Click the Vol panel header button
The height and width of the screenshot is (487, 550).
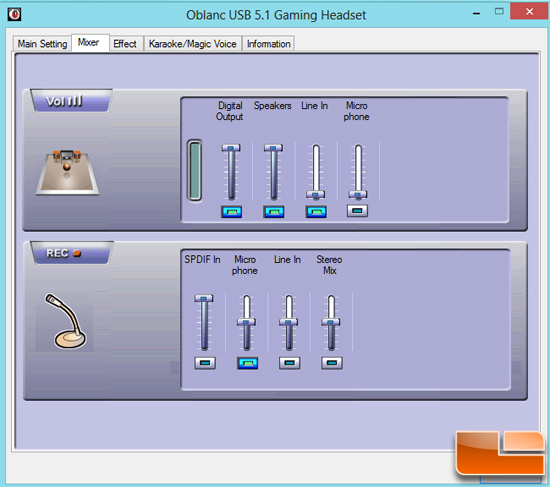click(x=71, y=101)
